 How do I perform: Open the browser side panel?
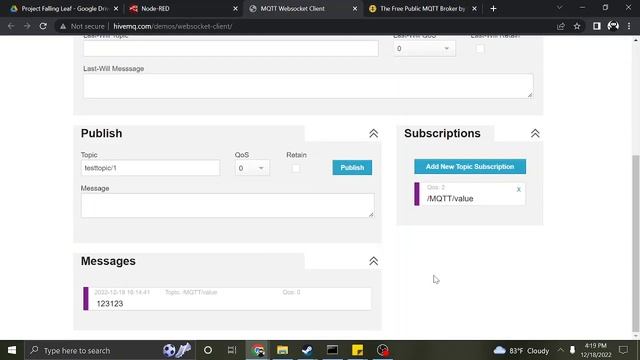point(597,26)
